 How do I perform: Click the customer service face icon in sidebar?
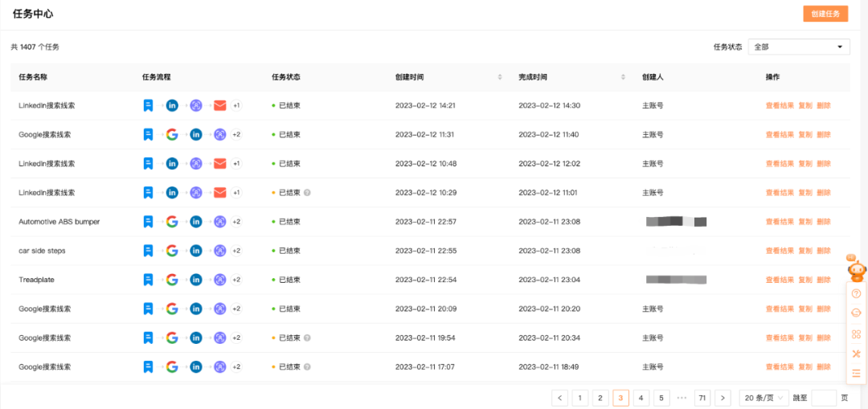[856, 313]
